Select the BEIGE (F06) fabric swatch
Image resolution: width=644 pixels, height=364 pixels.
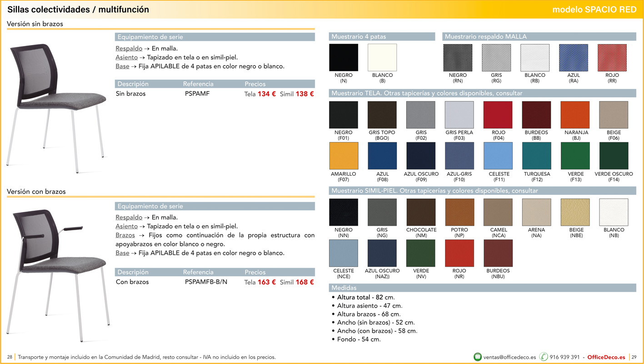coord(614,115)
